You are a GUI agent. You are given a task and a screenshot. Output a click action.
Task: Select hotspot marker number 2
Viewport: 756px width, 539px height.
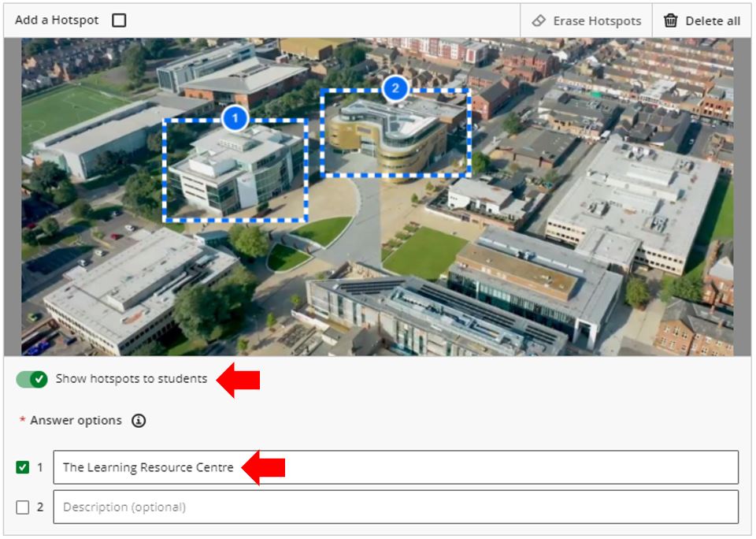(x=395, y=88)
